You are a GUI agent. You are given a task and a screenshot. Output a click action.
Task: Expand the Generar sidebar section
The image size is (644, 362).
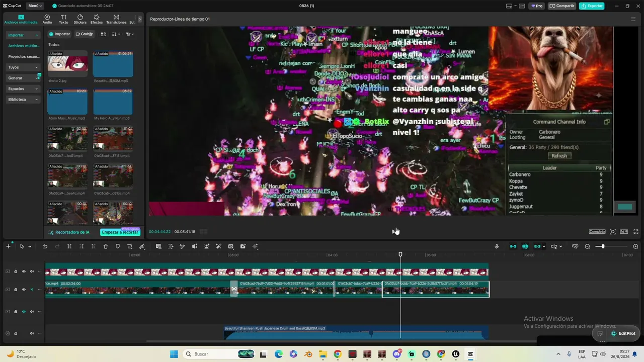[23, 78]
